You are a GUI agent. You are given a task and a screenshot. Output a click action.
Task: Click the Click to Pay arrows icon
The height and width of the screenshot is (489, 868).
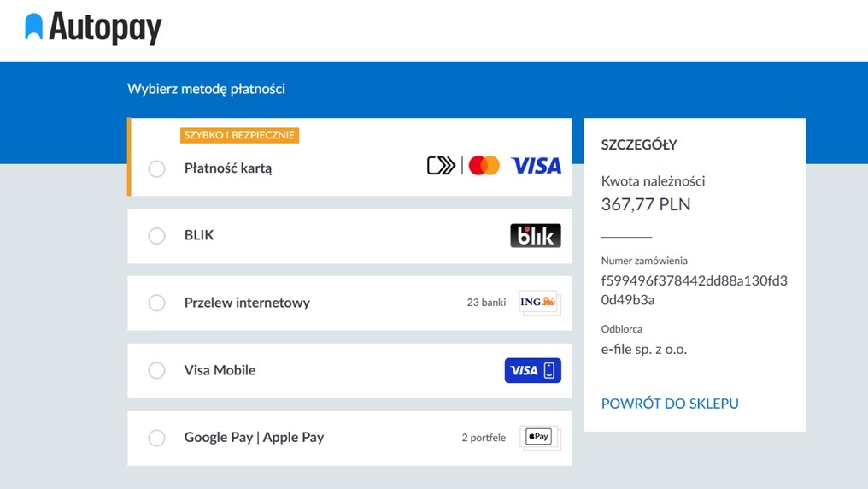coord(441,165)
